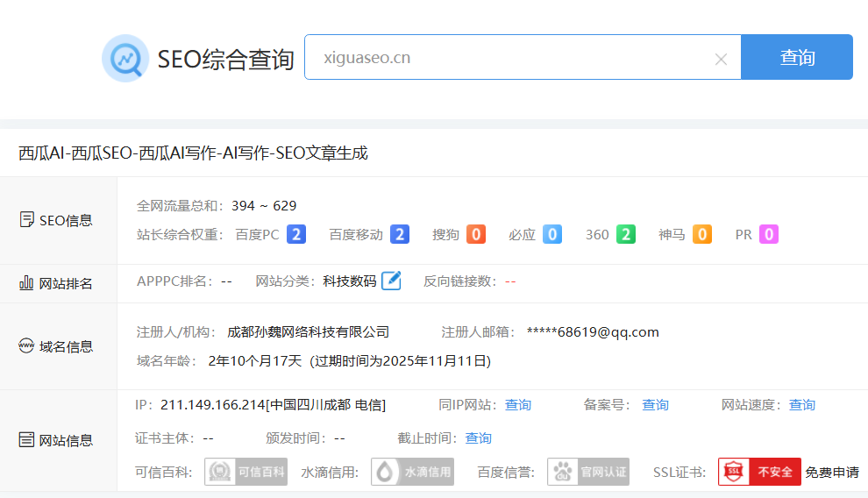Click the xiguaseo.cn domain input field
868x498 pixels.
click(x=509, y=58)
